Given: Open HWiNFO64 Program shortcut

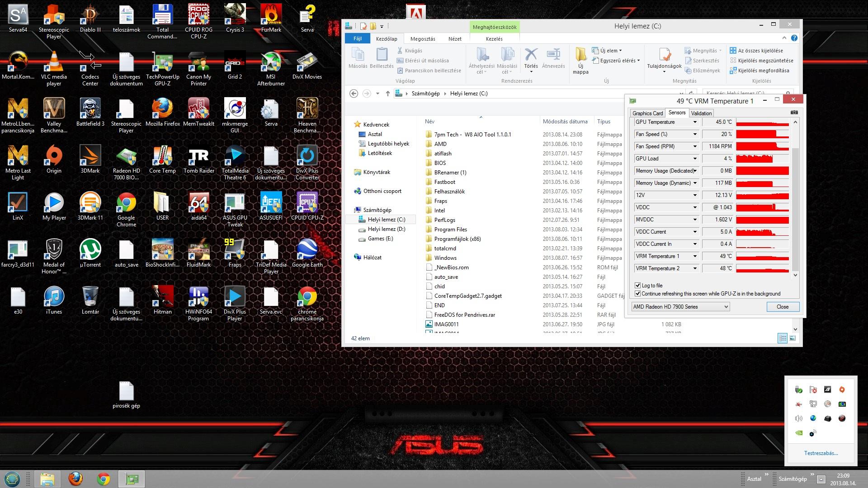Looking at the screenshot, I should (198, 304).
